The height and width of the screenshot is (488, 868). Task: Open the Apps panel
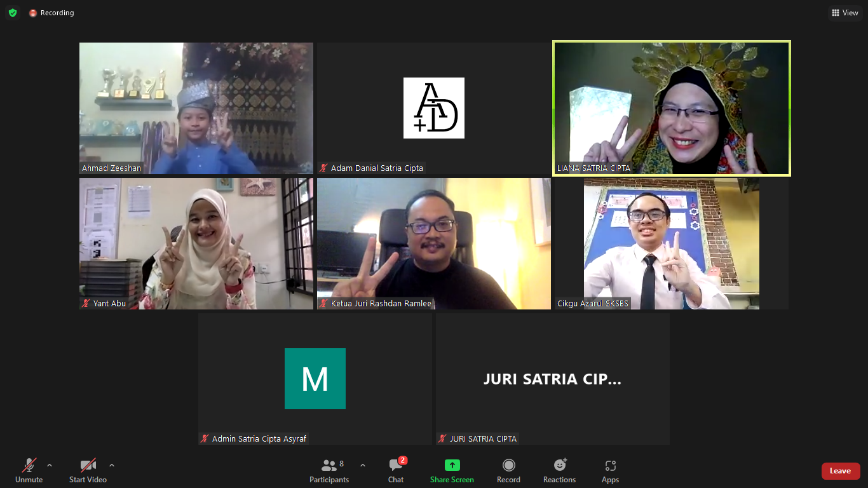coord(610,470)
